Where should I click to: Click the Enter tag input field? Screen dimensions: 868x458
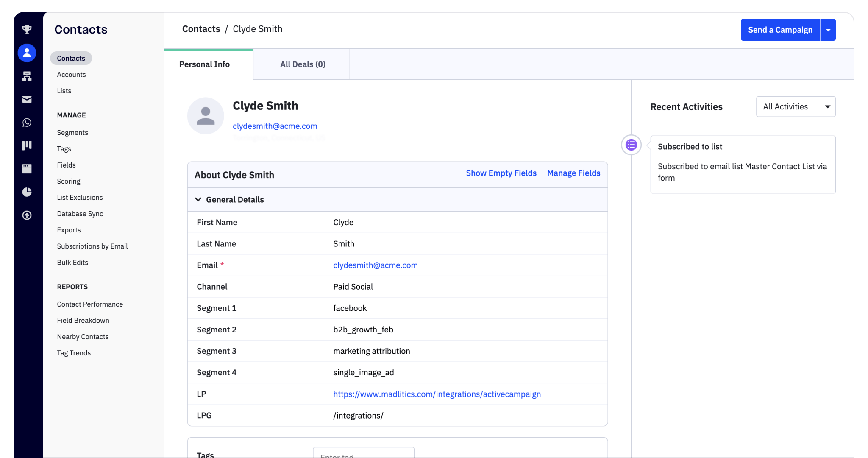pyautogui.click(x=363, y=454)
